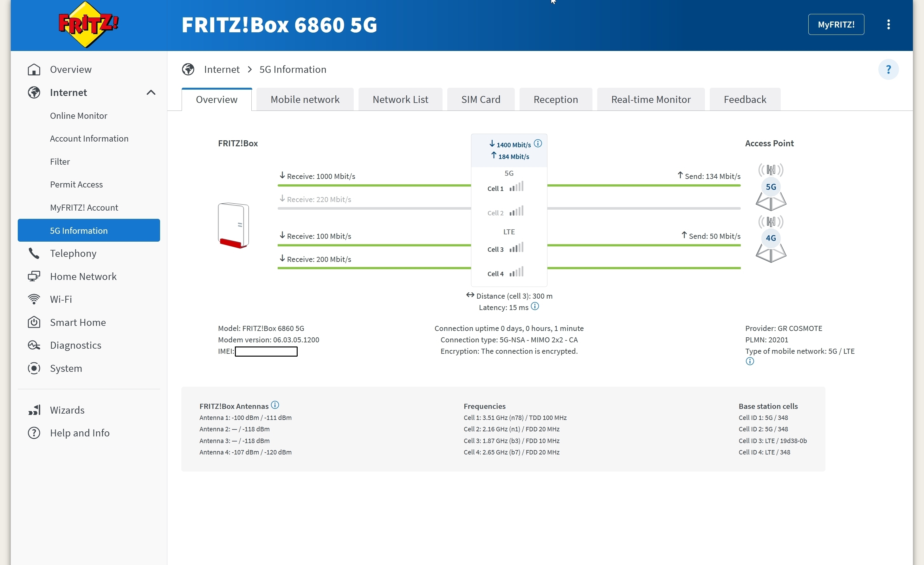Click info icon next to 1400 Mbit/s
This screenshot has height=565, width=924.
[x=538, y=143]
